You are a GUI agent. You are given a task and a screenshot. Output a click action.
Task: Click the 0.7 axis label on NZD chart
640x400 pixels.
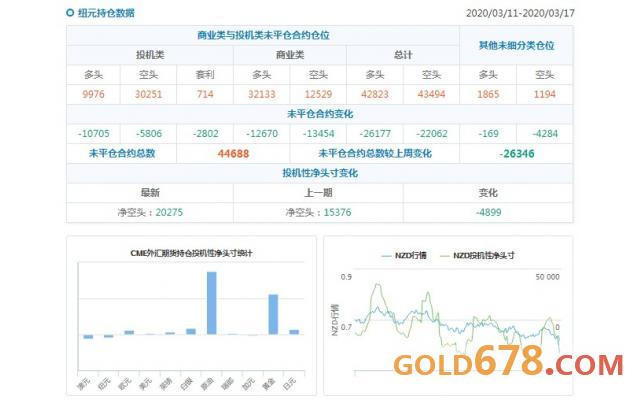(x=346, y=327)
